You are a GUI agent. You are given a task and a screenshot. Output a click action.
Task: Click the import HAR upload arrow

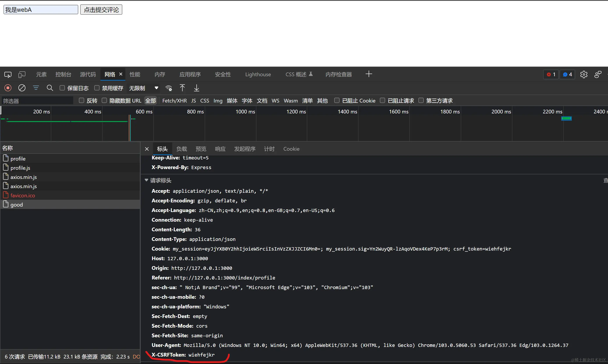182,88
